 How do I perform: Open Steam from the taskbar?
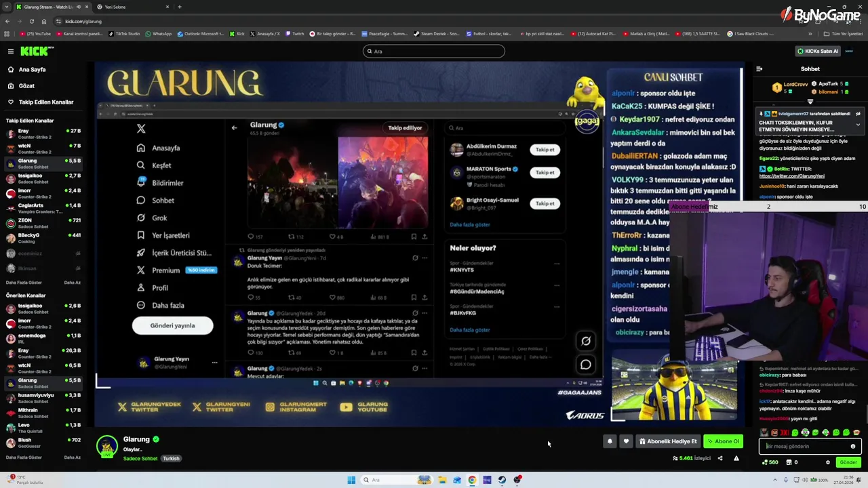coord(502,480)
